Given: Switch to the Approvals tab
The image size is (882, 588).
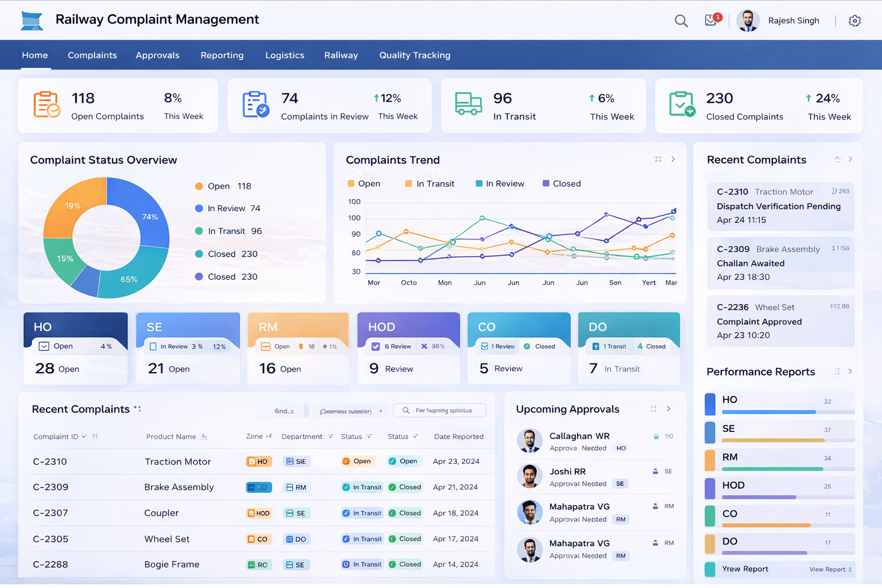Looking at the screenshot, I should click(x=157, y=55).
